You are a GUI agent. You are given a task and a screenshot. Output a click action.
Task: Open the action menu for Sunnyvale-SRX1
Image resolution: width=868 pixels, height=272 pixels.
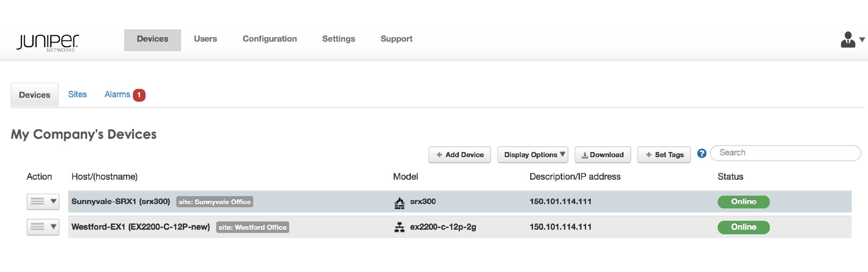click(x=43, y=201)
